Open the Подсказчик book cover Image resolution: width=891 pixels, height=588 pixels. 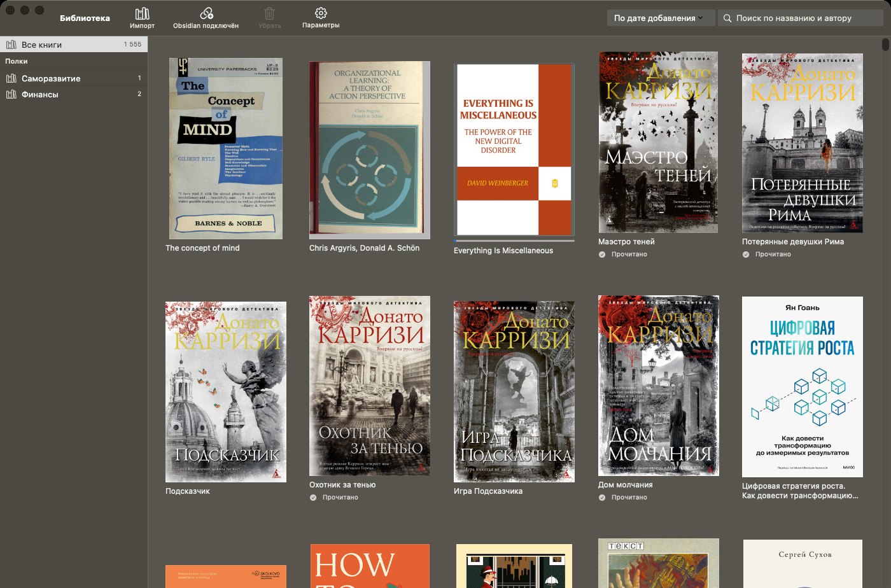[226, 392]
